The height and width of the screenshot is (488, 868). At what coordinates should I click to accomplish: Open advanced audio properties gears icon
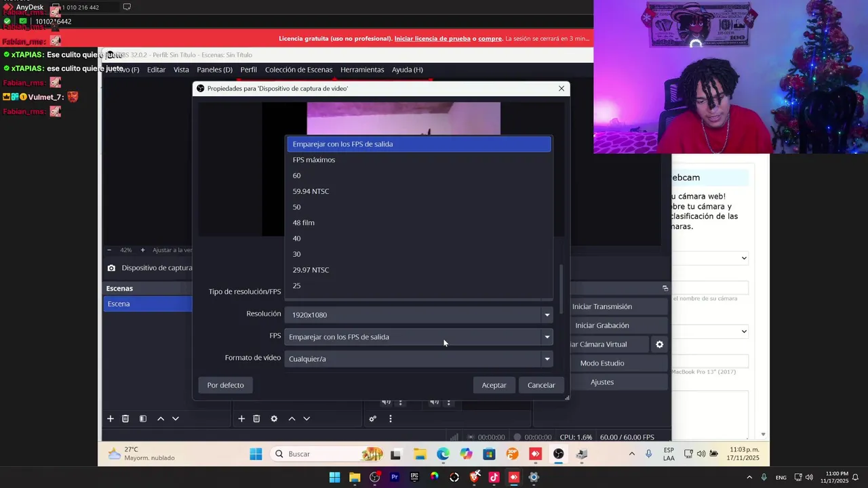point(372,419)
